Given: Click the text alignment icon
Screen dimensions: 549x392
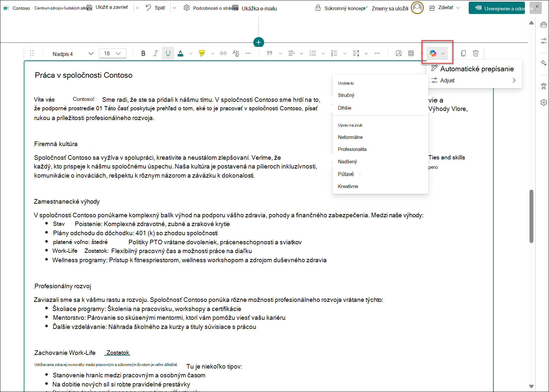Looking at the screenshot, I should tap(291, 53).
